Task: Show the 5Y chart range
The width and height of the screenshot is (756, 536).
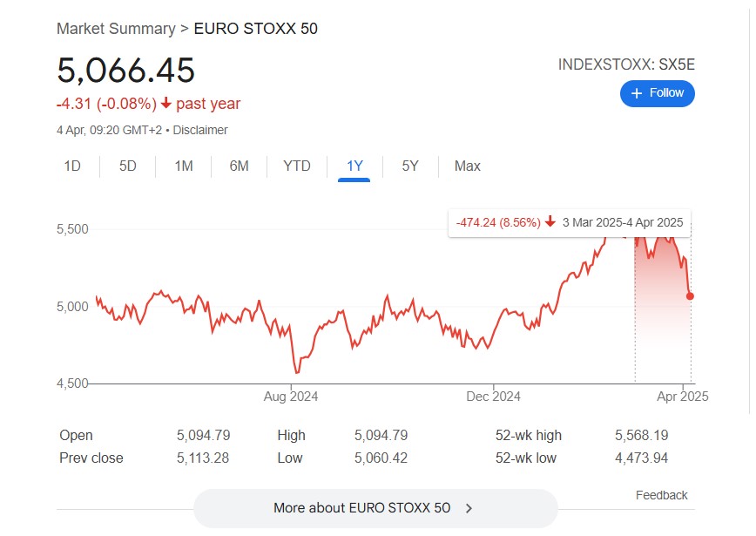Action: (x=410, y=166)
